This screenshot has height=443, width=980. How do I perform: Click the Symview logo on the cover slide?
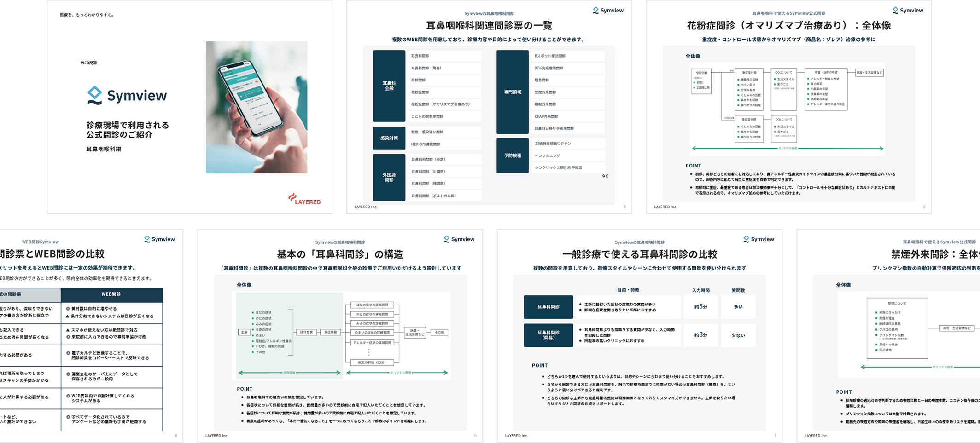pyautogui.click(x=127, y=95)
